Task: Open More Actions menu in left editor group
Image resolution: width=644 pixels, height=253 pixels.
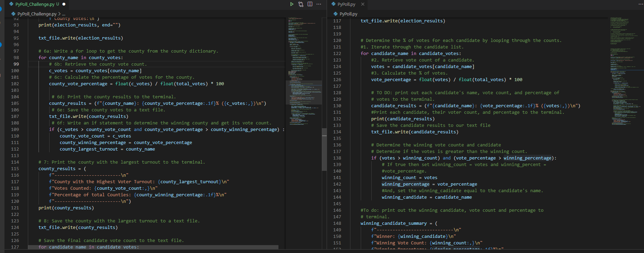Action: tap(319, 4)
